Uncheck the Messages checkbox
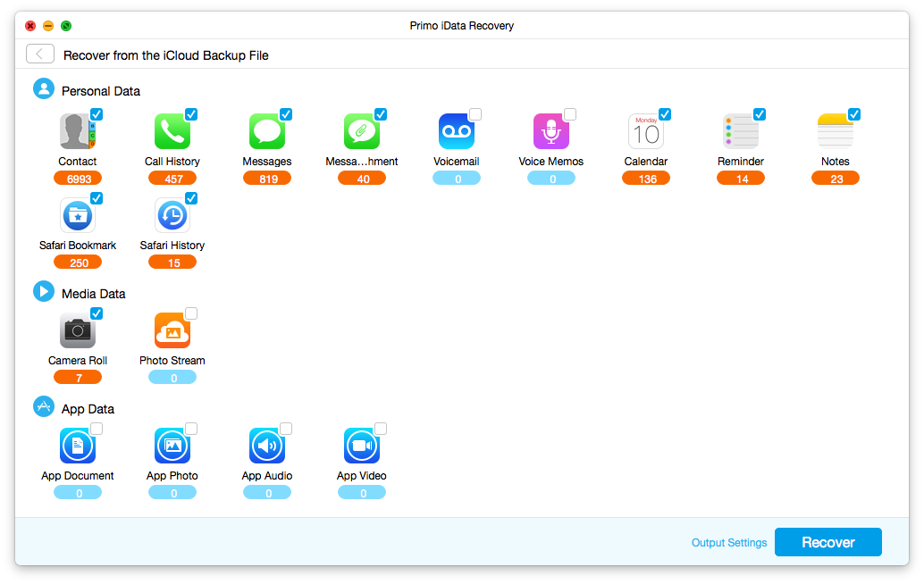 click(286, 114)
